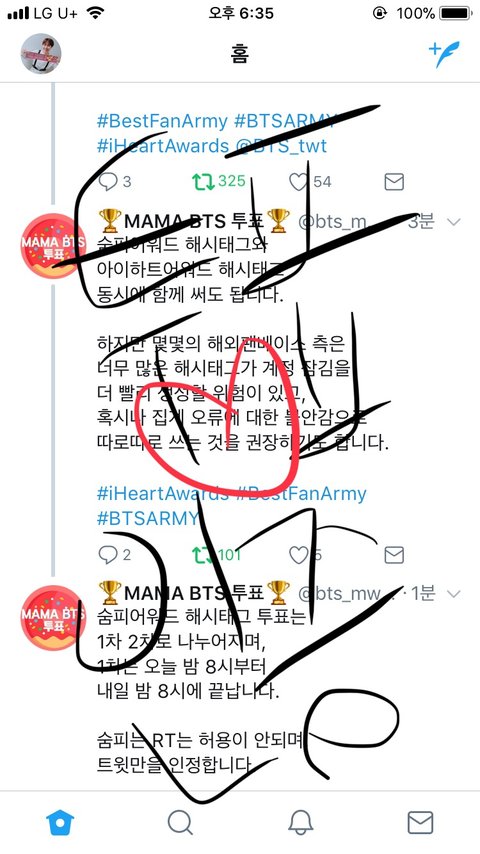
Task: Open the Search tab magnifier icon
Action: coord(180,822)
